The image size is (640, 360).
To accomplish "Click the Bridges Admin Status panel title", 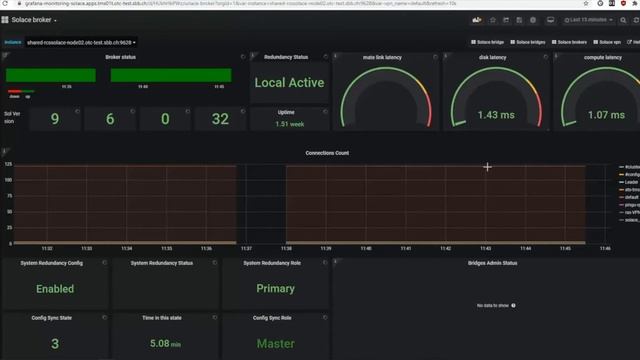I will pos(492,263).
